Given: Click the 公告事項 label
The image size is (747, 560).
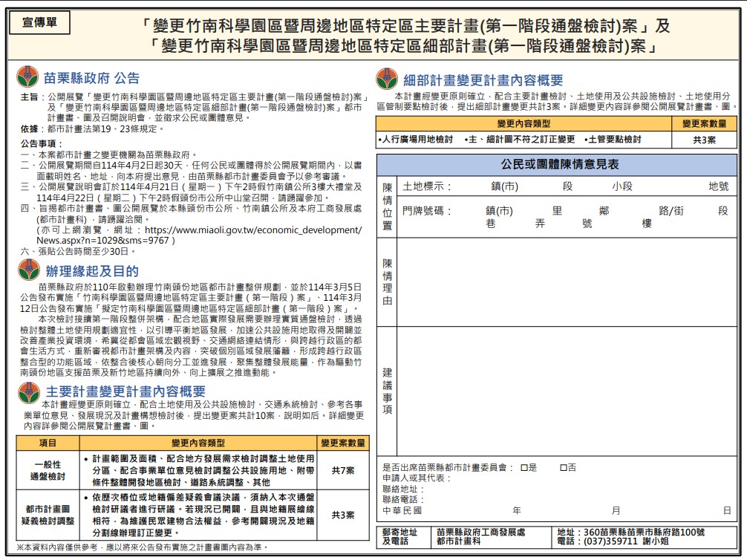Looking at the screenshot, I should point(42,143).
